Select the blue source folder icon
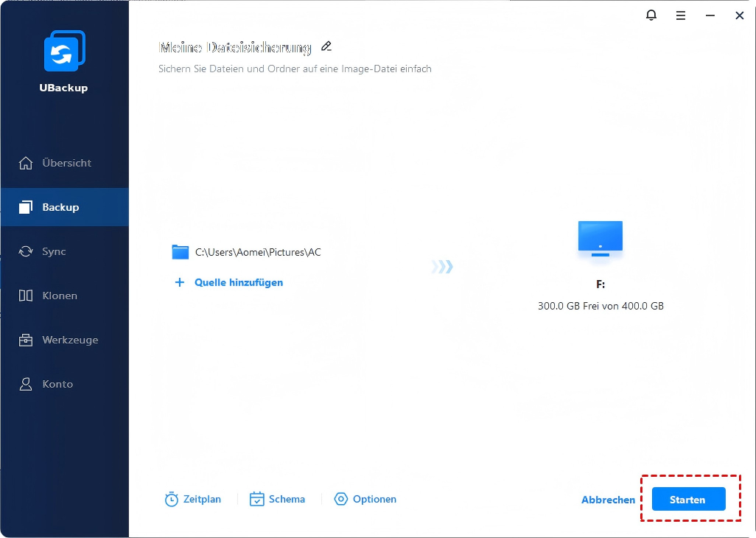 point(181,252)
